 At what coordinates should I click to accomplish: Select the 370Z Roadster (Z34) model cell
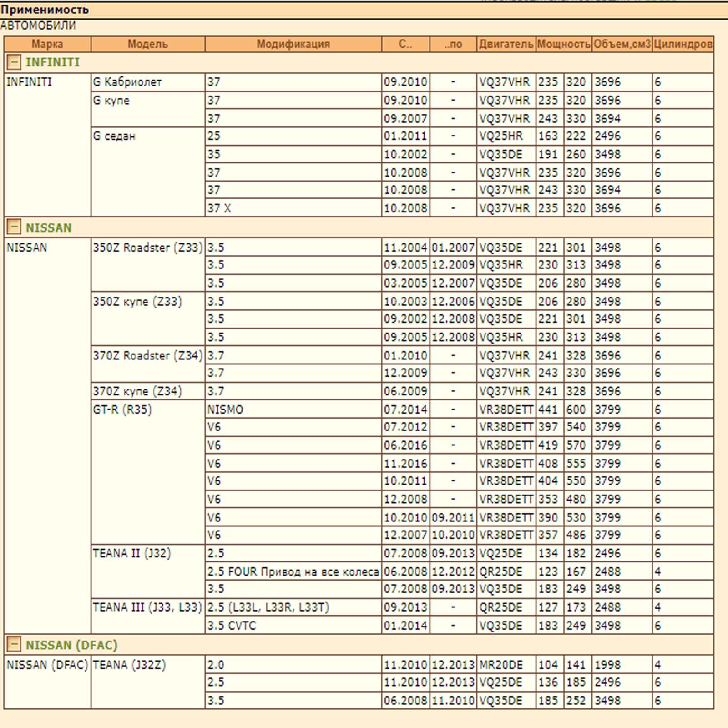(147, 355)
